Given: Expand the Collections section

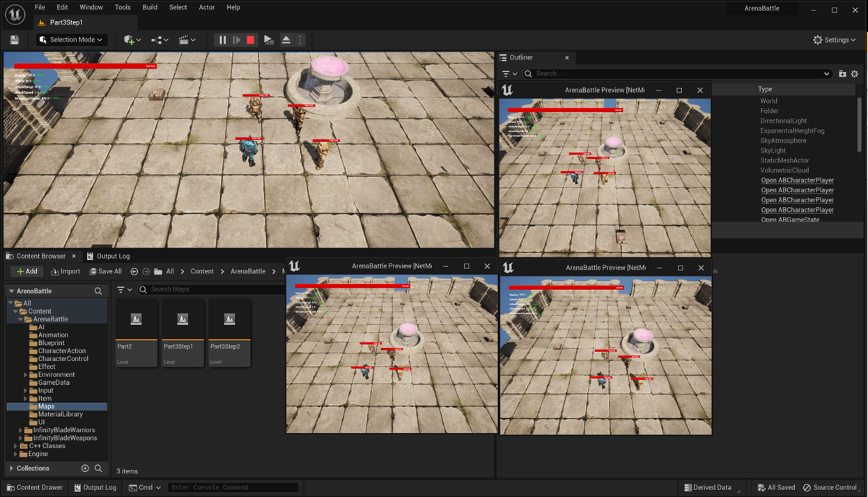Looking at the screenshot, I should (x=11, y=468).
